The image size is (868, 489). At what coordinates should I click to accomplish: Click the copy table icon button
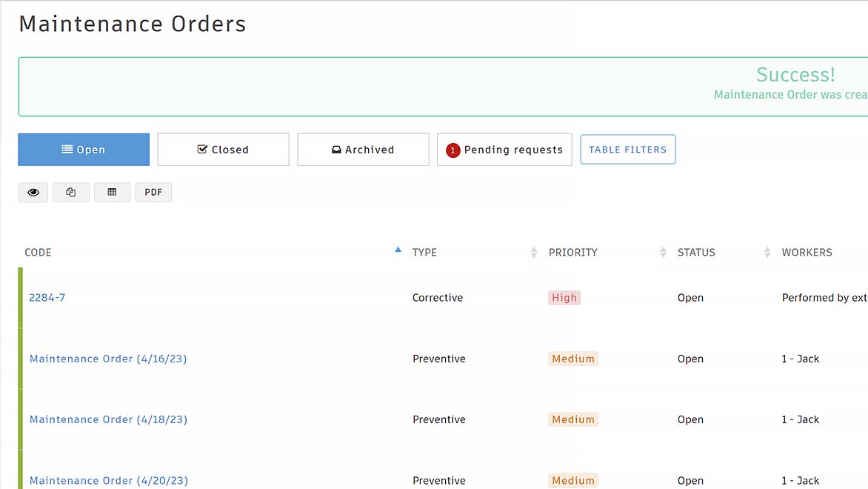pyautogui.click(x=71, y=193)
